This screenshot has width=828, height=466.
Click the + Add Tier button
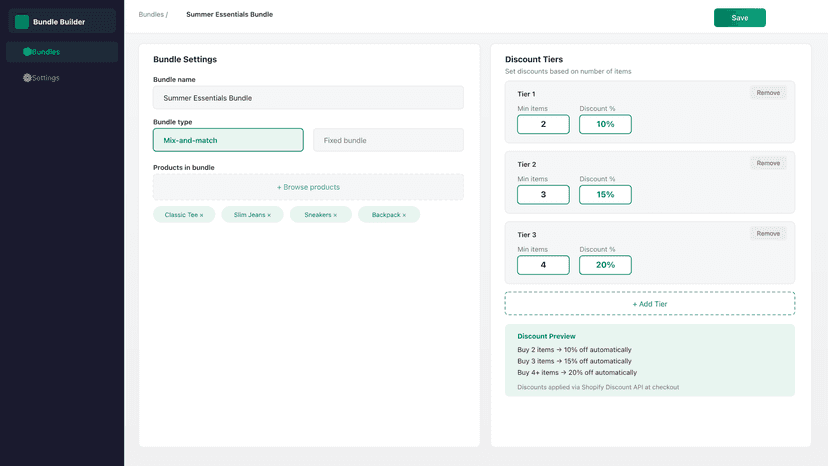coord(650,304)
